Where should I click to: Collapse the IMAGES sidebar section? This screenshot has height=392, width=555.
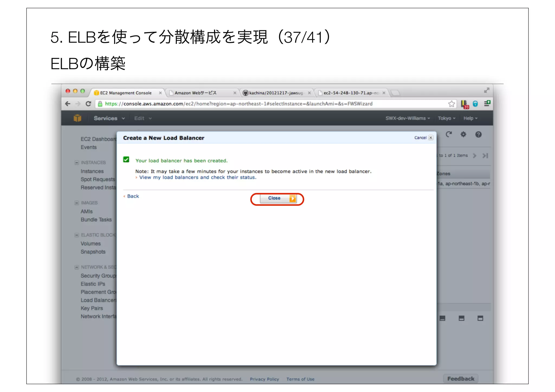pyautogui.click(x=77, y=203)
